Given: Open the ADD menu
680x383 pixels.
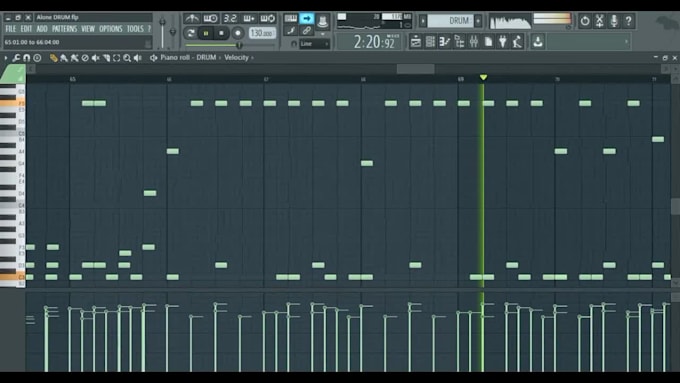Looking at the screenshot, I should click(x=42, y=29).
